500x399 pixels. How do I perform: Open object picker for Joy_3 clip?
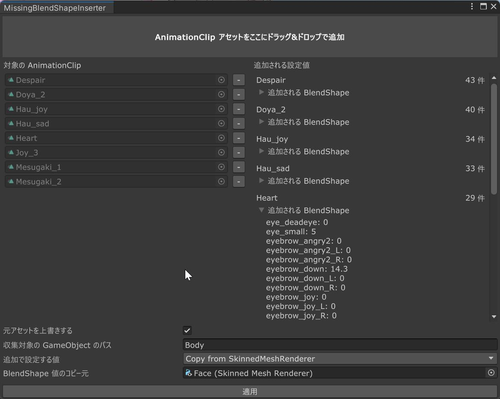[221, 153]
